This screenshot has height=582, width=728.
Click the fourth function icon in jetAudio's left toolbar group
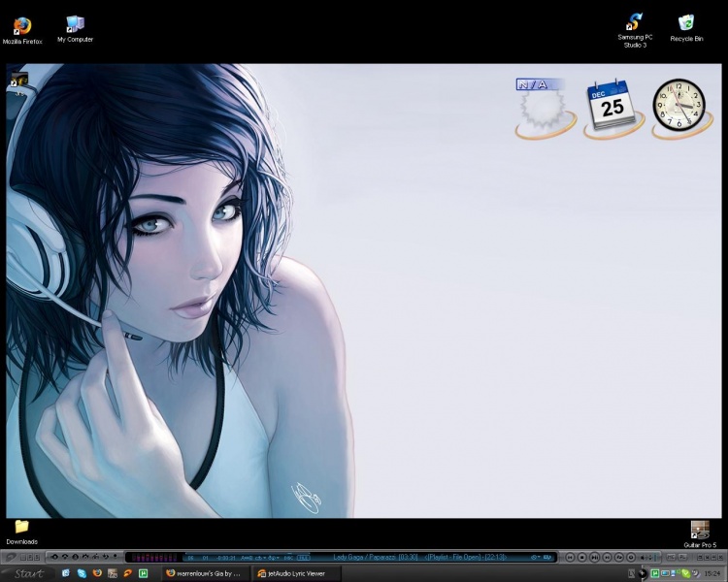point(85,557)
